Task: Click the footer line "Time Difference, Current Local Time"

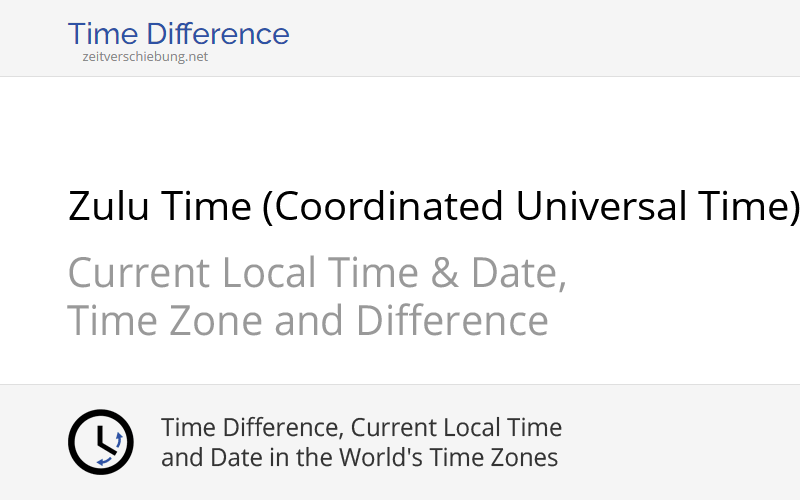Action: tap(361, 428)
